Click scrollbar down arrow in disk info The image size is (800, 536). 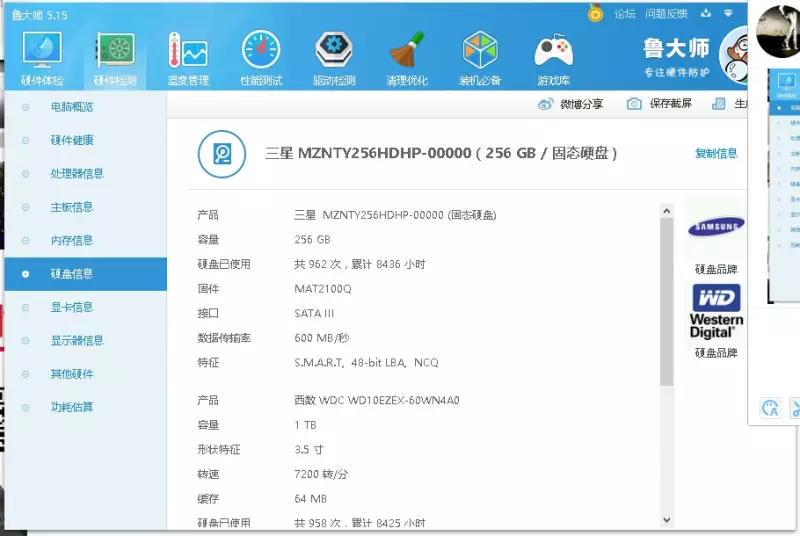click(666, 520)
